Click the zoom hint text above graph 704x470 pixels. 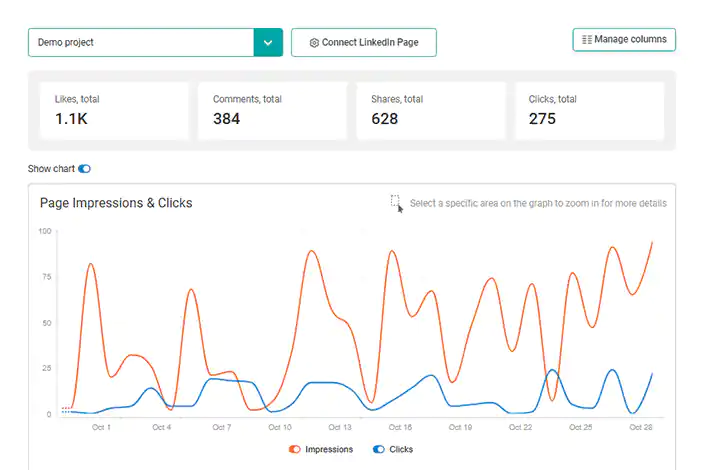pos(538,203)
